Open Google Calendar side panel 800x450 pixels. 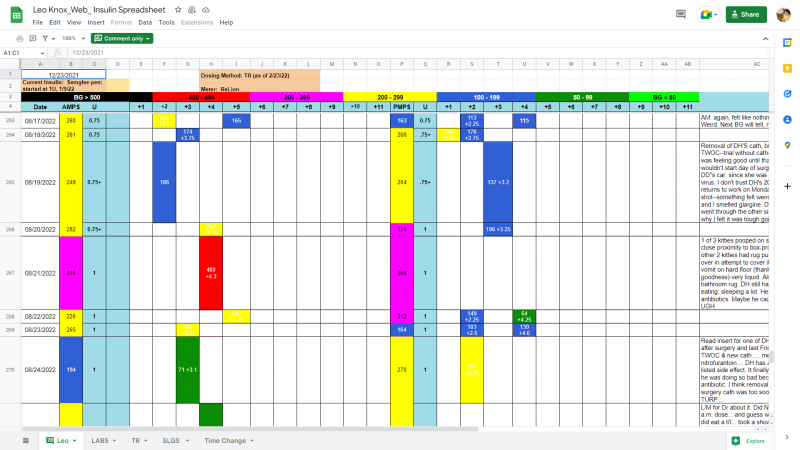coord(788,43)
